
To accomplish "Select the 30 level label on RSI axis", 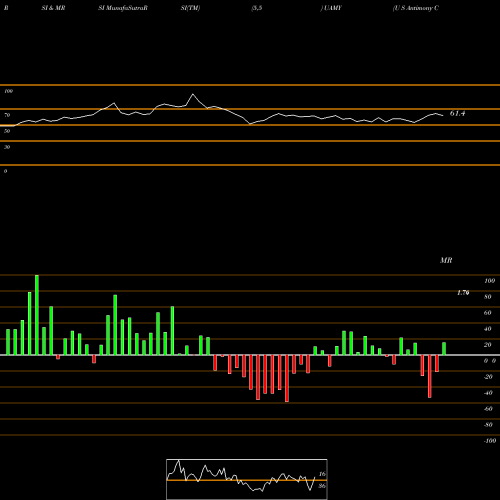I will pos(7,147).
